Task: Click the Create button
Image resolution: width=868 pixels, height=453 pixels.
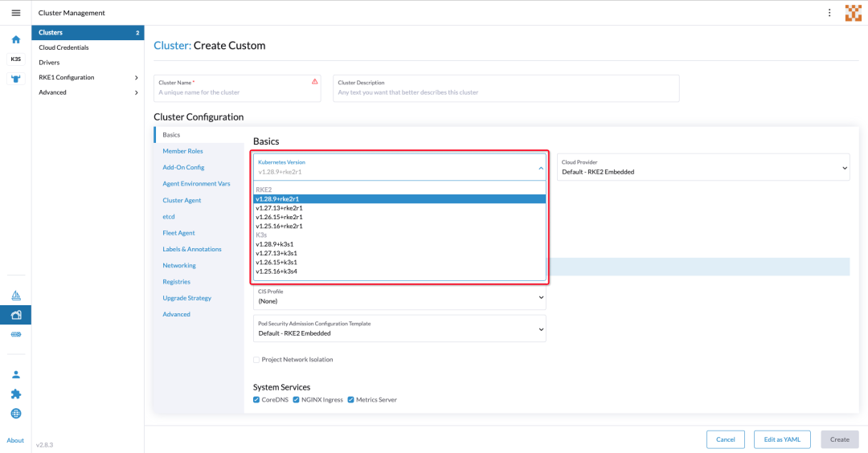Action: [839, 439]
